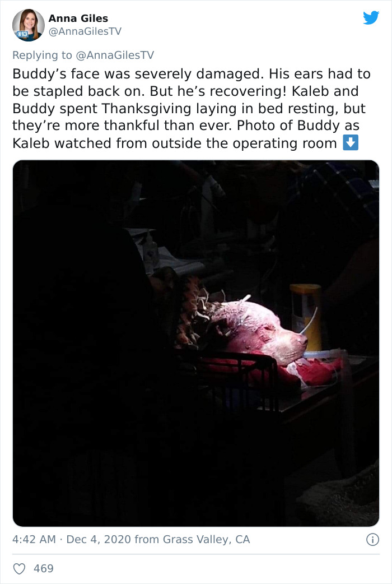Click the blue Twitter bird logo
The height and width of the screenshot is (584, 392).
coord(371,17)
